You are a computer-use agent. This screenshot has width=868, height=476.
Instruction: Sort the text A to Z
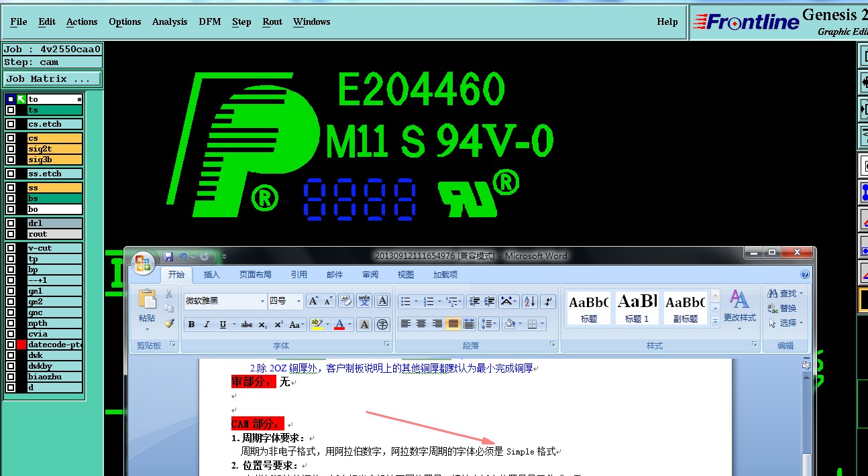point(530,301)
